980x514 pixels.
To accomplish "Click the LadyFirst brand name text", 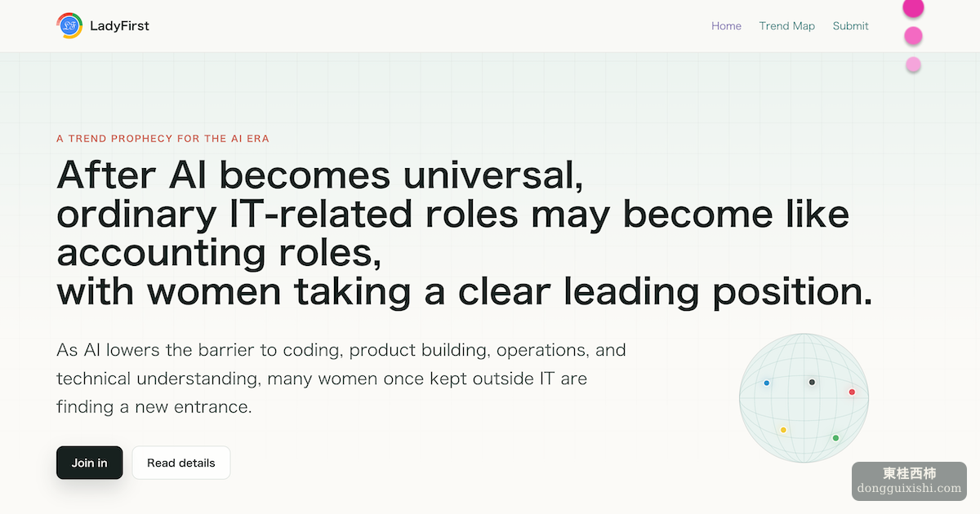I will pyautogui.click(x=119, y=26).
